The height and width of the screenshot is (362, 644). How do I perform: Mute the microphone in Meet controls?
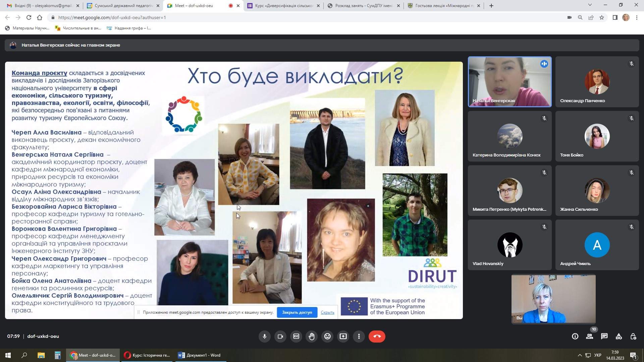pyautogui.click(x=265, y=336)
